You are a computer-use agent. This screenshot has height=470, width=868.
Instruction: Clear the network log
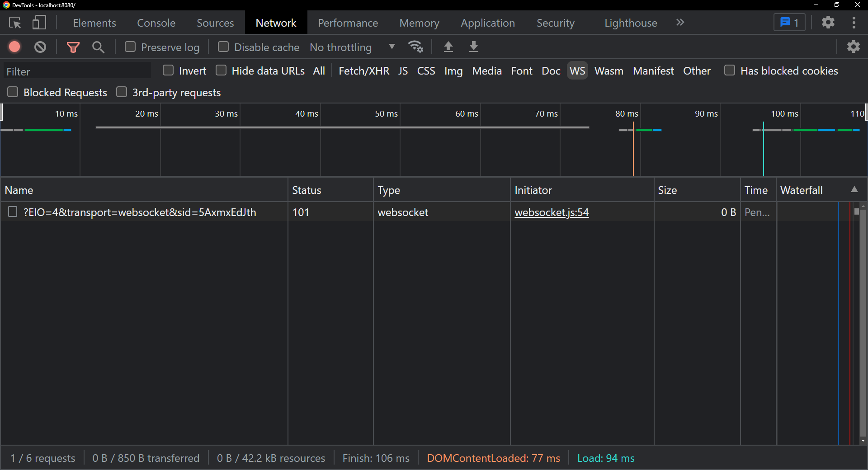[40, 47]
